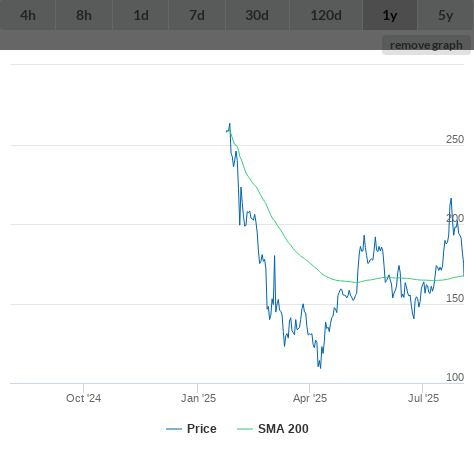Select the 8h time range tab
The width and height of the screenshot is (474, 455).
[x=84, y=15]
